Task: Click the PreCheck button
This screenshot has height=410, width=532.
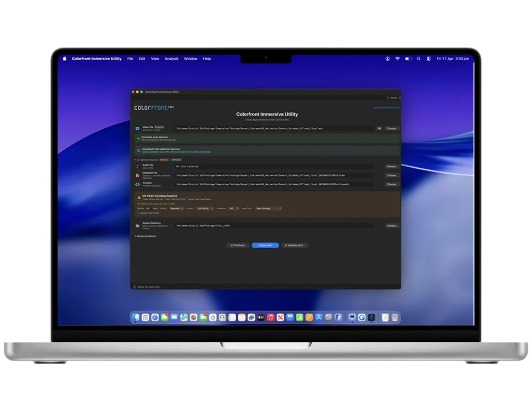Action: click(x=237, y=245)
